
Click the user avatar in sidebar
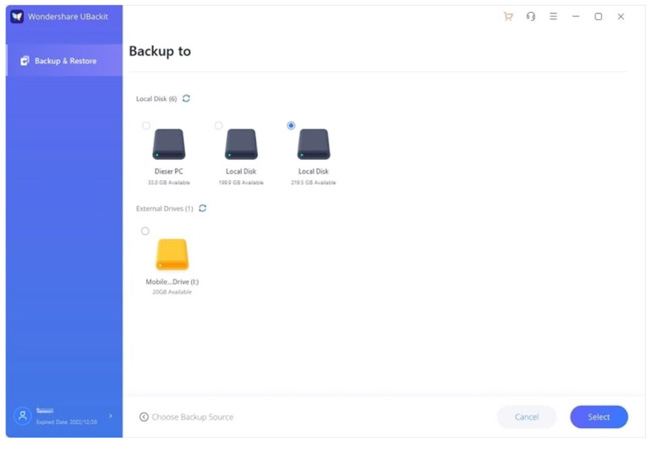tap(23, 416)
